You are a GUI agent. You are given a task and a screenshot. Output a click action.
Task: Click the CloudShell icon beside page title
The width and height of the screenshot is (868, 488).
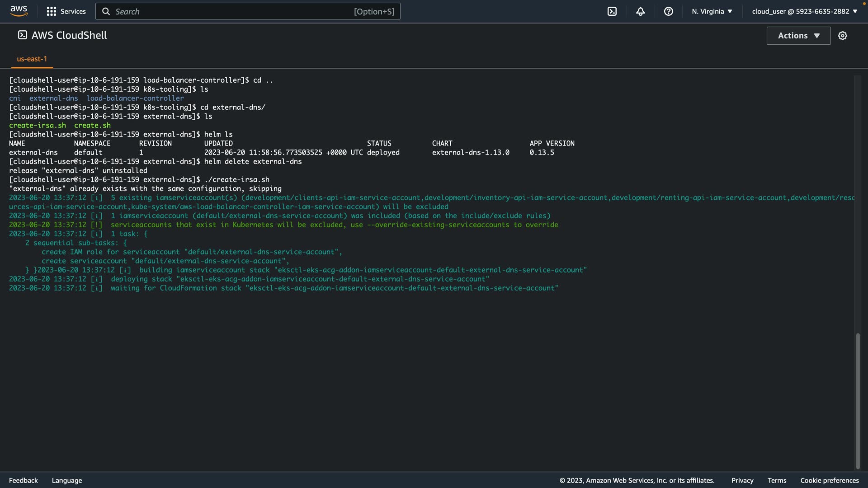(22, 35)
